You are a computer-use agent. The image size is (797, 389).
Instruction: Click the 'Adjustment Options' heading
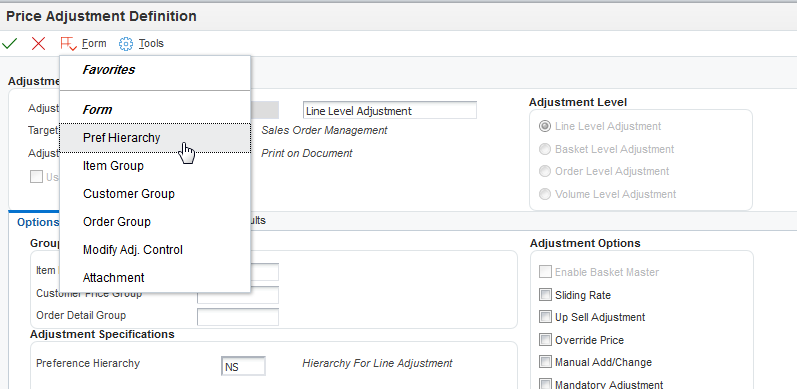tap(585, 244)
